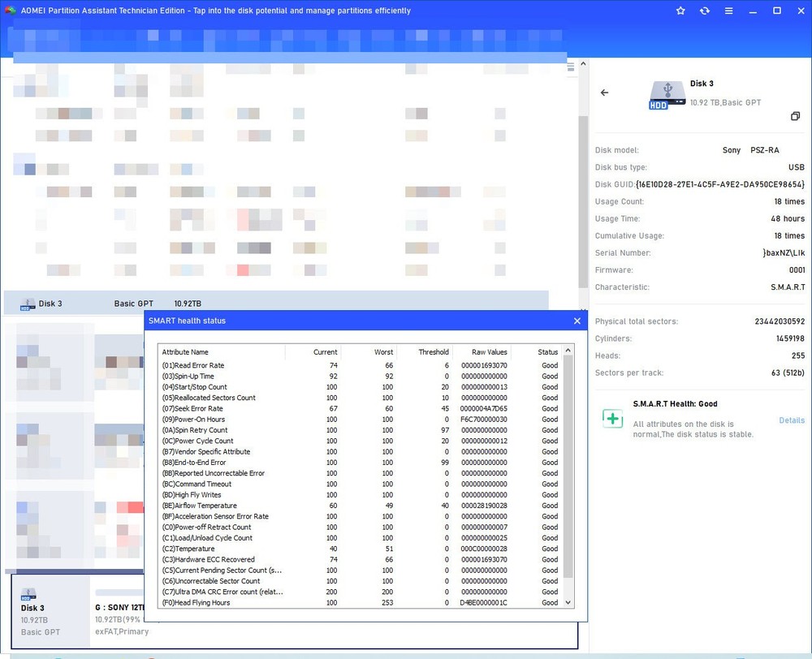
Task: Select the Disk 3 Basic GPT list row
Action: point(276,304)
